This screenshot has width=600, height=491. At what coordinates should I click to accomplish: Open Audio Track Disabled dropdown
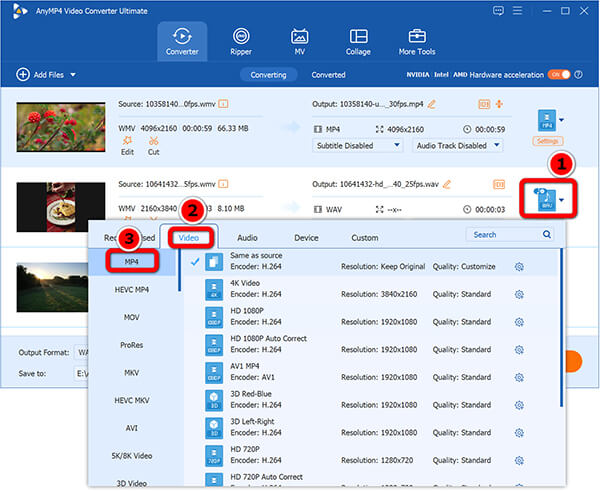(457, 146)
